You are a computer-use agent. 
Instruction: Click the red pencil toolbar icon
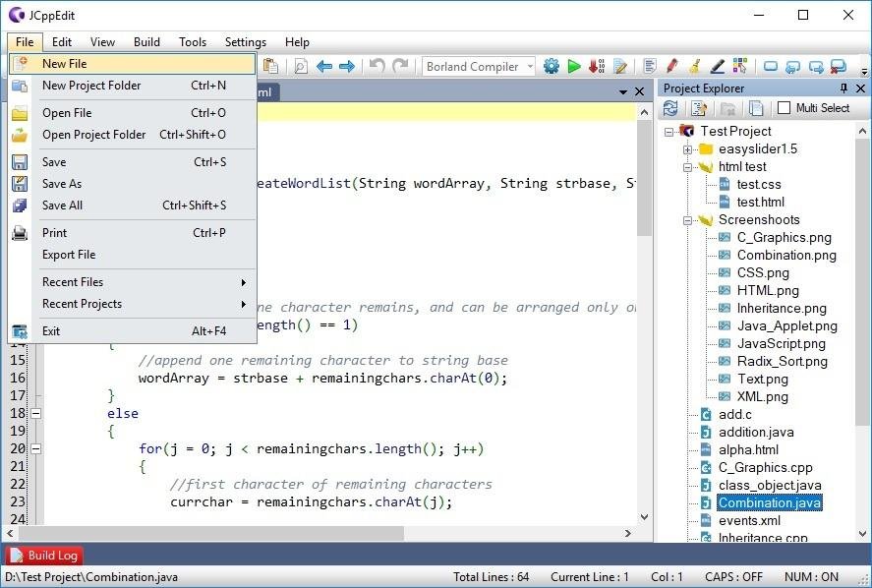click(x=672, y=66)
